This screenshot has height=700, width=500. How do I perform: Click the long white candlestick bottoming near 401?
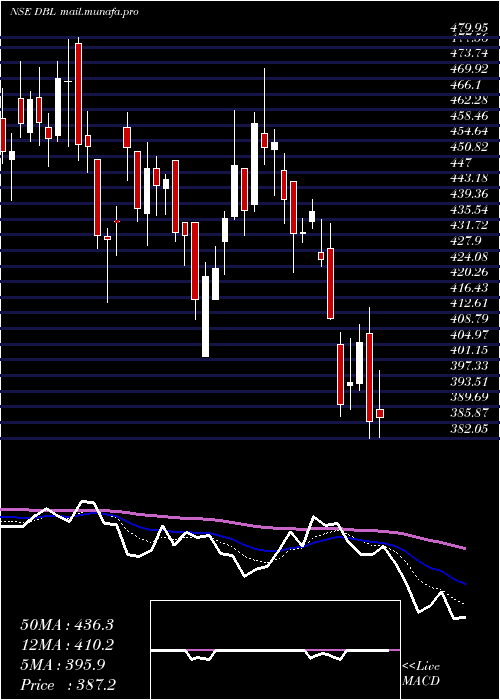(205, 316)
